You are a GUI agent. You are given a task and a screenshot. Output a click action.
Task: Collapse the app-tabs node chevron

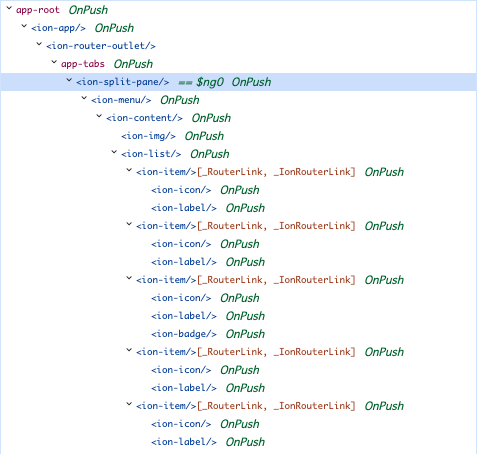click(54, 62)
